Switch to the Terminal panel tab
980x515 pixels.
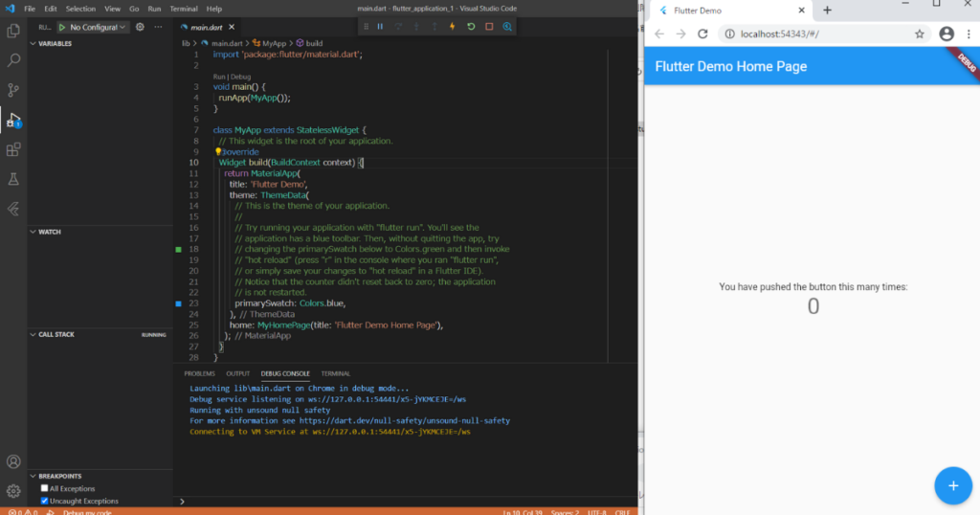pyautogui.click(x=336, y=373)
